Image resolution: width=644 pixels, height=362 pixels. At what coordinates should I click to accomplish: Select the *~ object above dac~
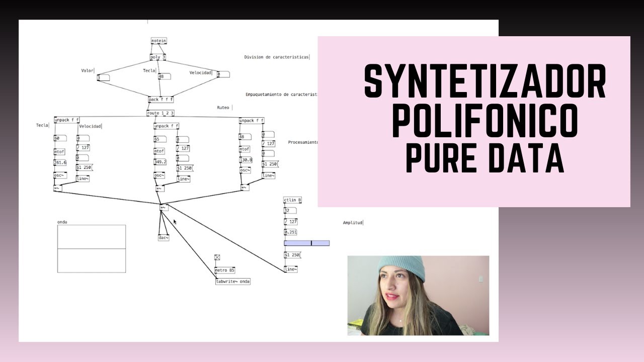tap(163, 207)
